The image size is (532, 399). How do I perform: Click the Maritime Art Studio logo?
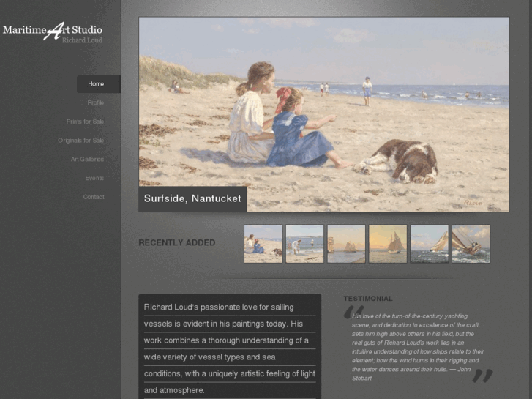point(53,33)
